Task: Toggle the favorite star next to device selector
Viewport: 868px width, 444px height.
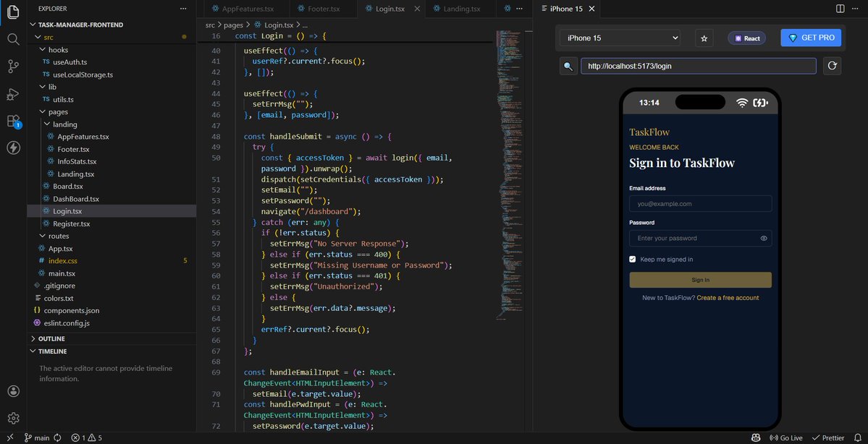Action: tap(704, 37)
